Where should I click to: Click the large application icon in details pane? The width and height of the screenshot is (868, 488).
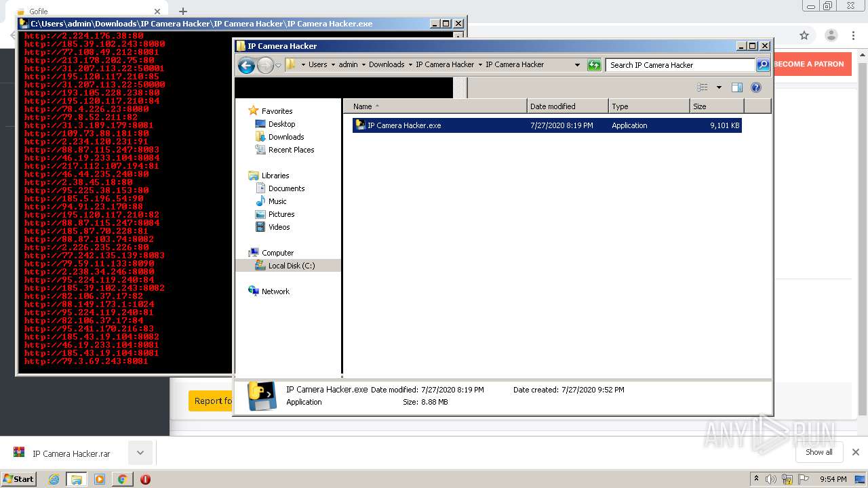[x=262, y=396]
